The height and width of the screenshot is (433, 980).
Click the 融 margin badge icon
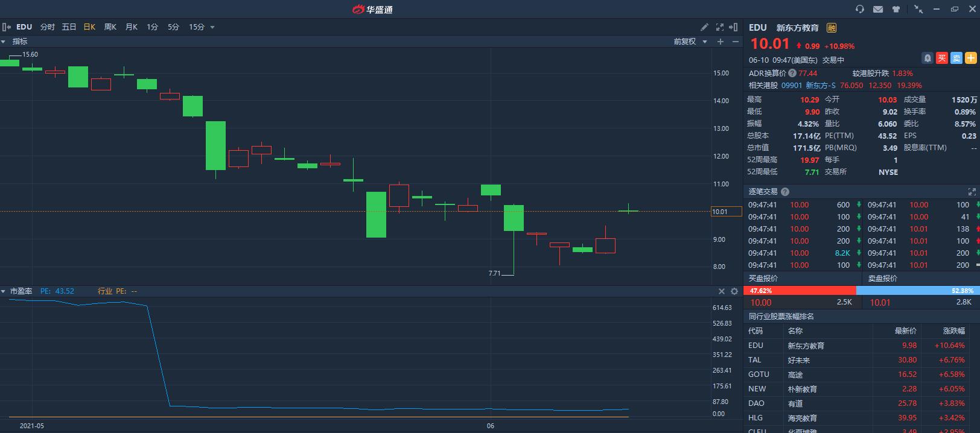832,28
